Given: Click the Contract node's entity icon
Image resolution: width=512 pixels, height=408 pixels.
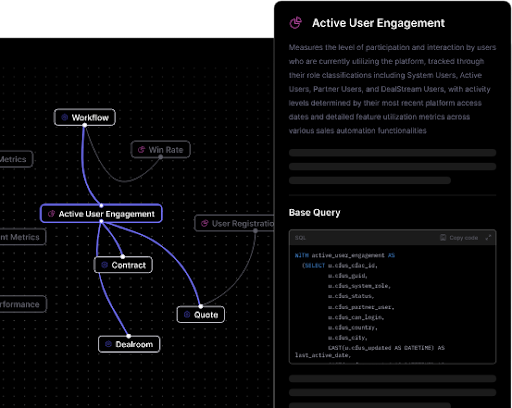Looking at the screenshot, I should pyautogui.click(x=105, y=265).
